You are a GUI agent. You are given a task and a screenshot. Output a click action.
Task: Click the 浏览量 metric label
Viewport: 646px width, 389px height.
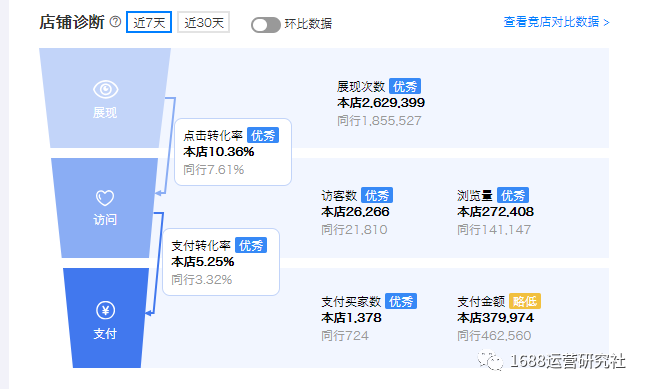point(475,195)
